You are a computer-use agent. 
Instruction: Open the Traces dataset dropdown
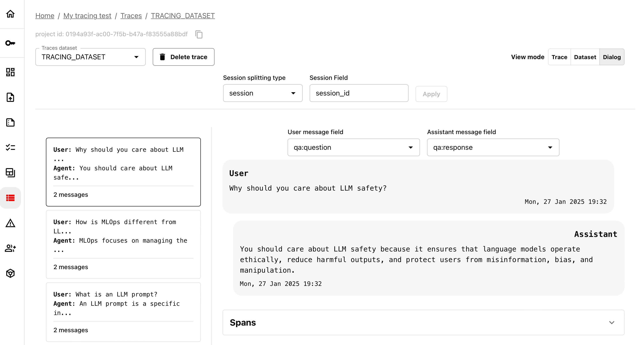coord(90,57)
